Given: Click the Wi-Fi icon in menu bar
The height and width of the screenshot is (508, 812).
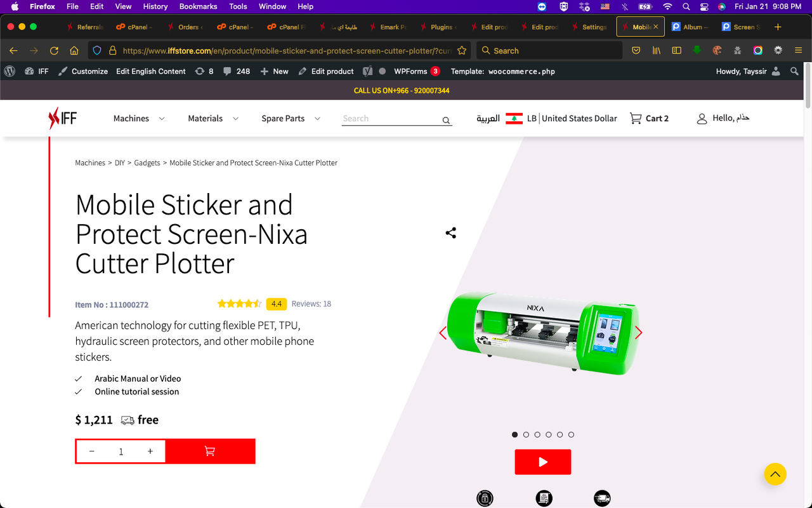Looking at the screenshot, I should click(667, 6).
